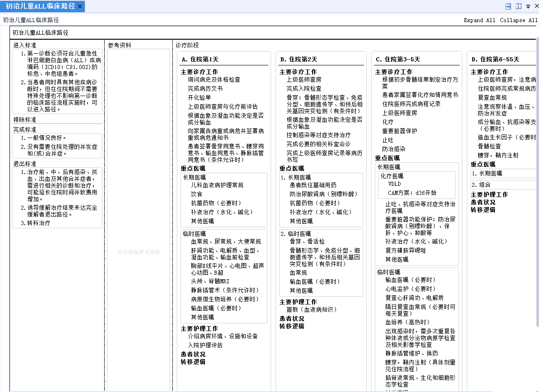Click 重要脏器保护 item
The height and width of the screenshot is (392, 539).
[x=400, y=131]
